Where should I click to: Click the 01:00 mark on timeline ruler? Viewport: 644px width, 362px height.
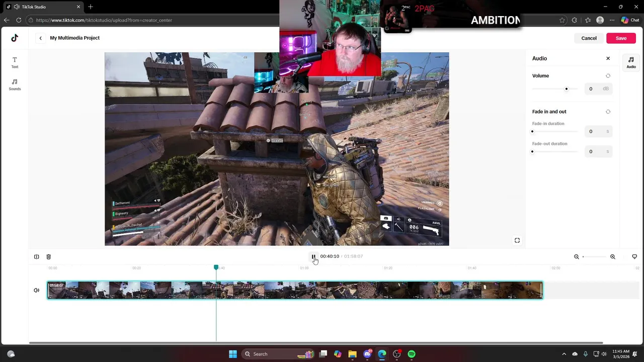(x=304, y=268)
